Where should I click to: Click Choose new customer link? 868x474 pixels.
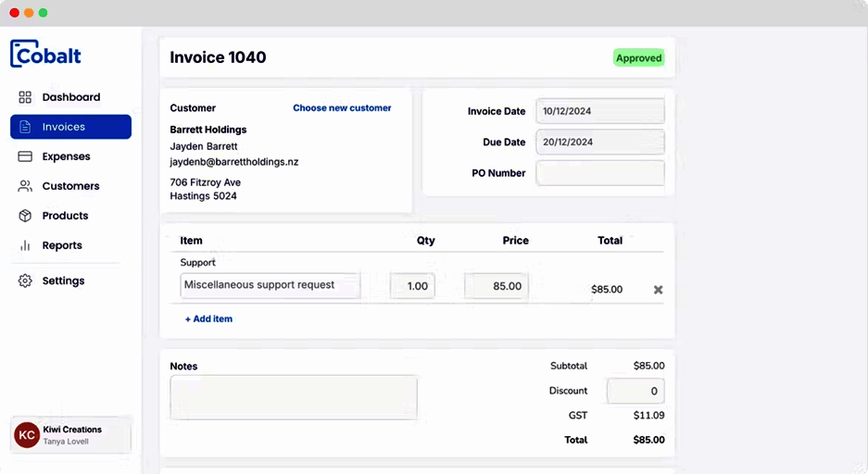coord(342,108)
